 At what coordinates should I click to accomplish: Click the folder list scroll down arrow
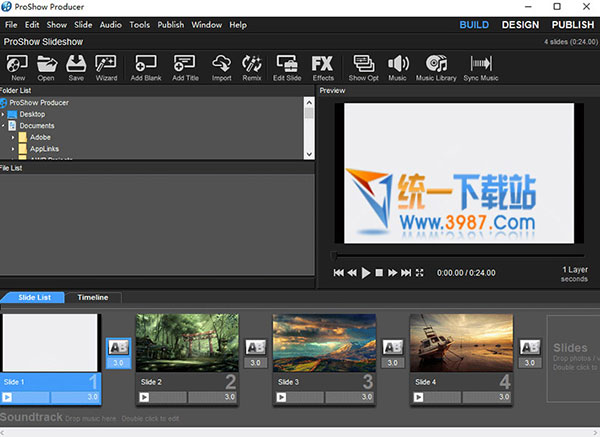click(x=309, y=154)
